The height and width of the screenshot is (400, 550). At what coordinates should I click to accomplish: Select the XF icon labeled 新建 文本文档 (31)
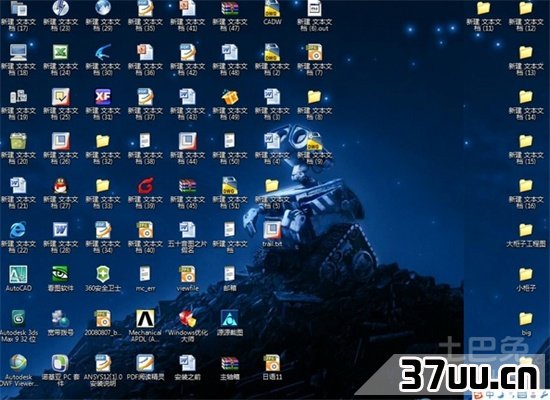pos(103,96)
